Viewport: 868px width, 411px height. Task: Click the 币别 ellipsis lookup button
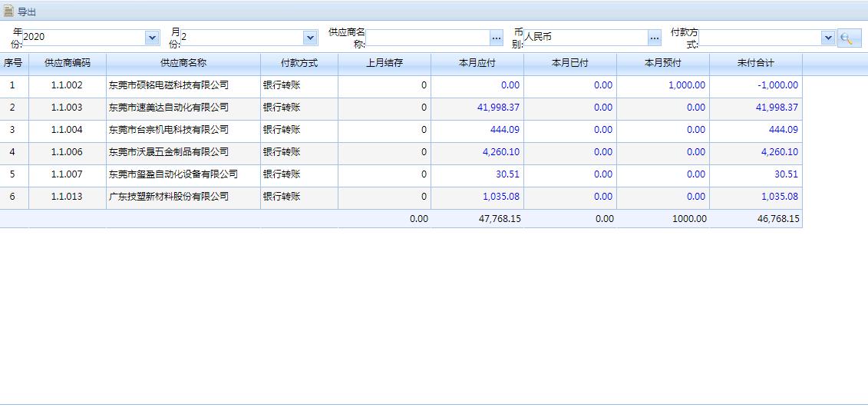[655, 38]
